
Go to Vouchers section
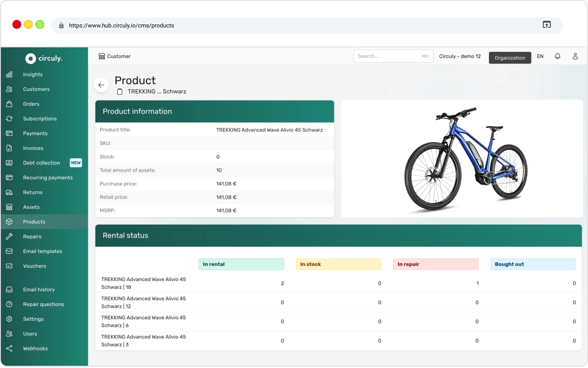35,266
